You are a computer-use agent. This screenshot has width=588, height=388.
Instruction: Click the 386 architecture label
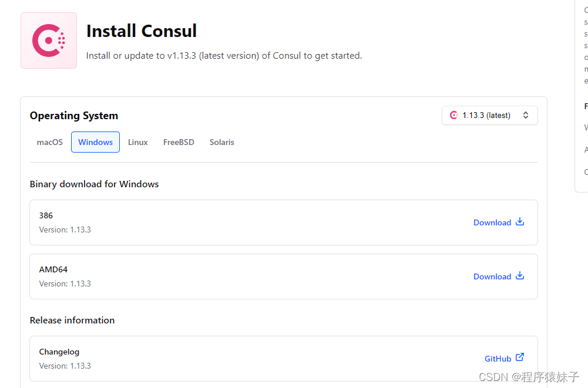(46, 215)
